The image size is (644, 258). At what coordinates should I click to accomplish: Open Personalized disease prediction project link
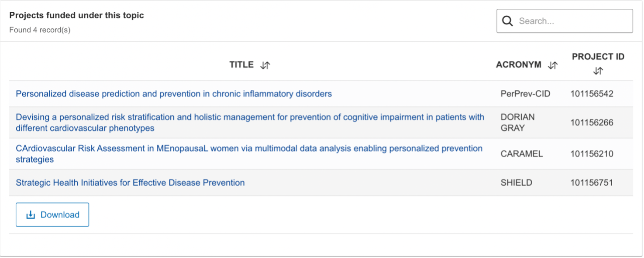pyautogui.click(x=174, y=94)
